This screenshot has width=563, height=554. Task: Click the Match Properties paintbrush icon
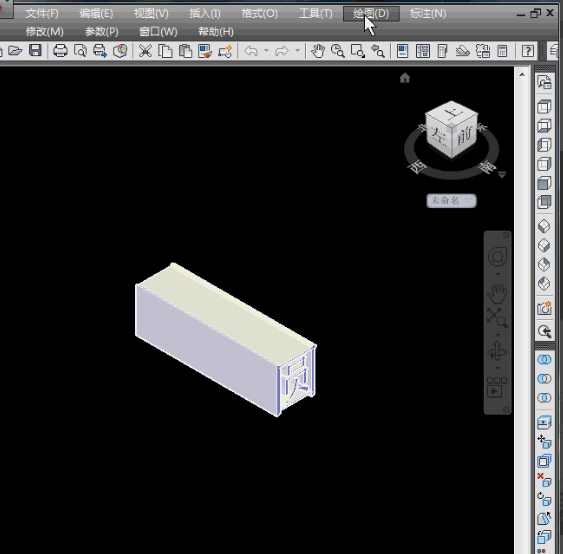click(x=205, y=51)
